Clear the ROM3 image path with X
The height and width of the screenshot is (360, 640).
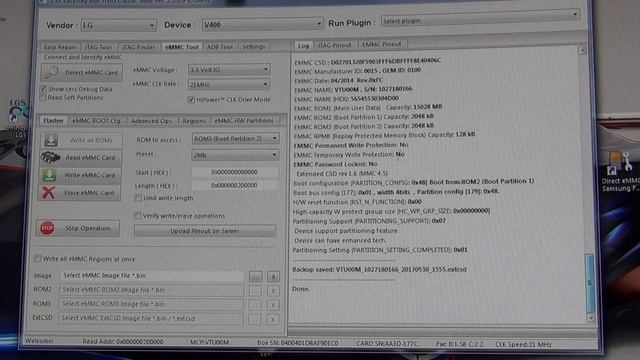pyautogui.click(x=273, y=305)
